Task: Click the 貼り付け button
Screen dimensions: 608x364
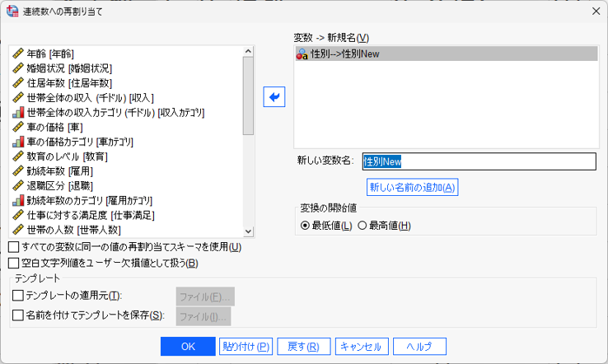Action: [x=246, y=347]
